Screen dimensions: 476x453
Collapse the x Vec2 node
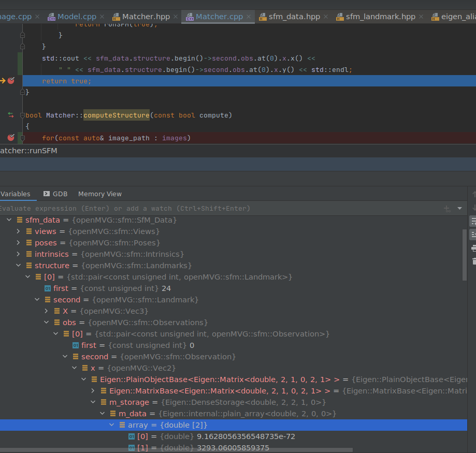pyautogui.click(x=75, y=368)
